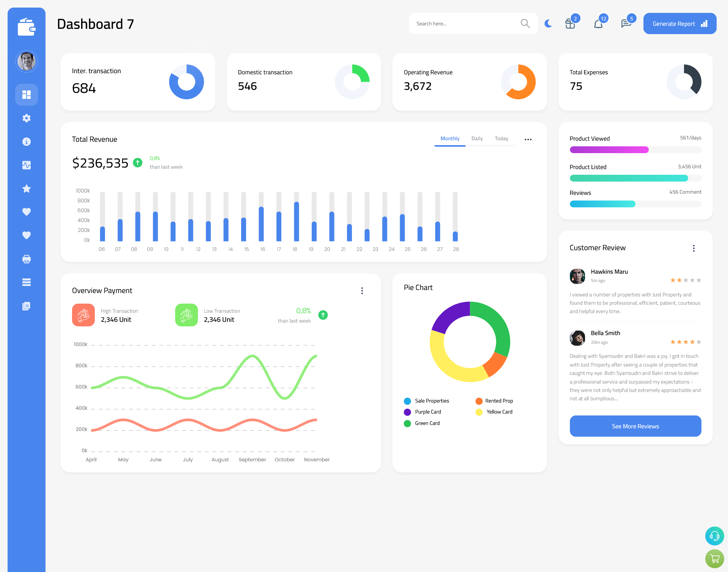
Task: Toggle the gift/notification badge icon
Action: (x=568, y=24)
